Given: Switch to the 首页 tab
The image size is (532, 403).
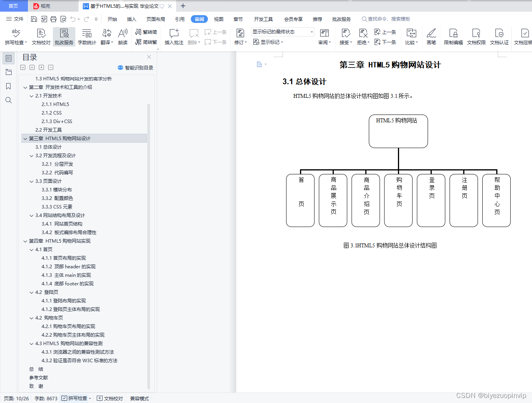Looking at the screenshot, I should [x=13, y=6].
